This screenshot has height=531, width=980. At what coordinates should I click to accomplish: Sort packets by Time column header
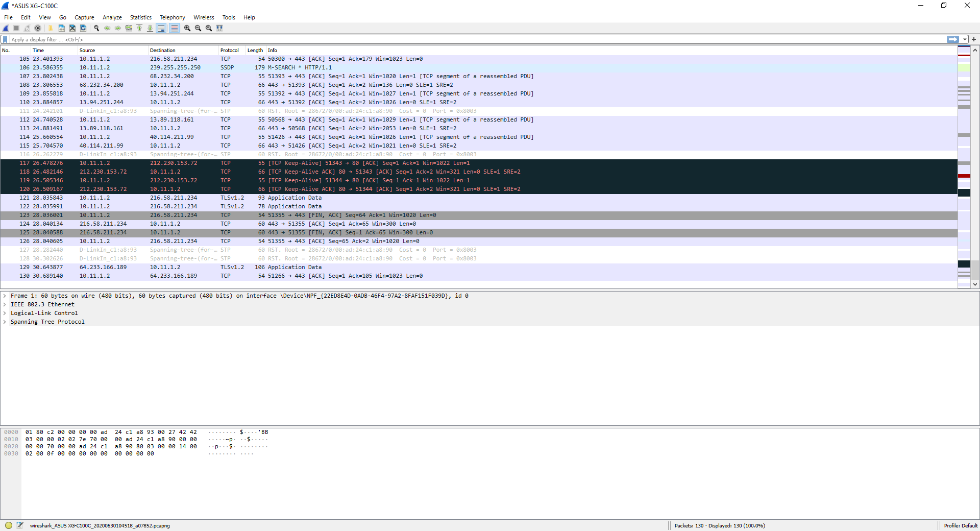54,51
